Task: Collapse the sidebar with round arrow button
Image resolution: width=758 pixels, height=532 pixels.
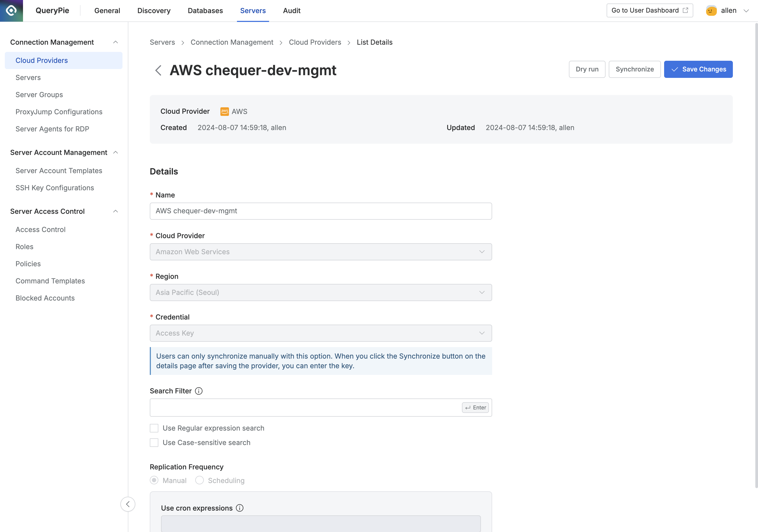Action: tap(128, 504)
